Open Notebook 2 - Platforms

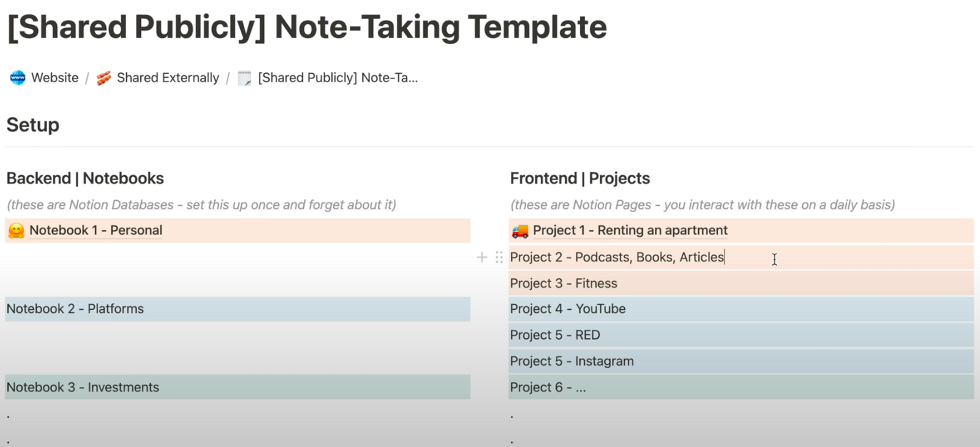pyautogui.click(x=75, y=309)
